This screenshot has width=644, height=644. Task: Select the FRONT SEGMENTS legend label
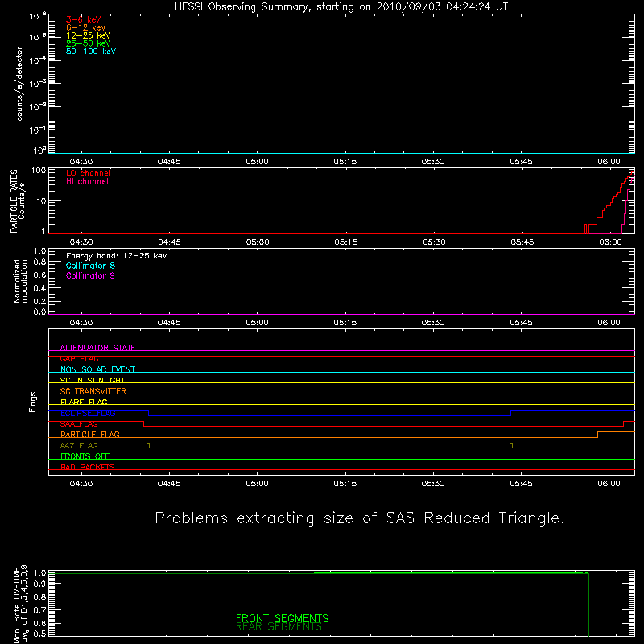pyautogui.click(x=283, y=618)
